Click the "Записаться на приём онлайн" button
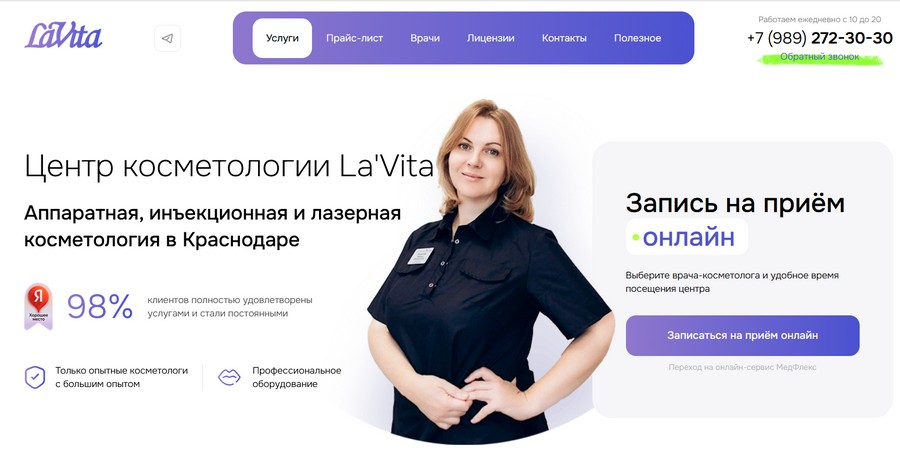Image resolution: width=900 pixels, height=452 pixels. [x=743, y=335]
